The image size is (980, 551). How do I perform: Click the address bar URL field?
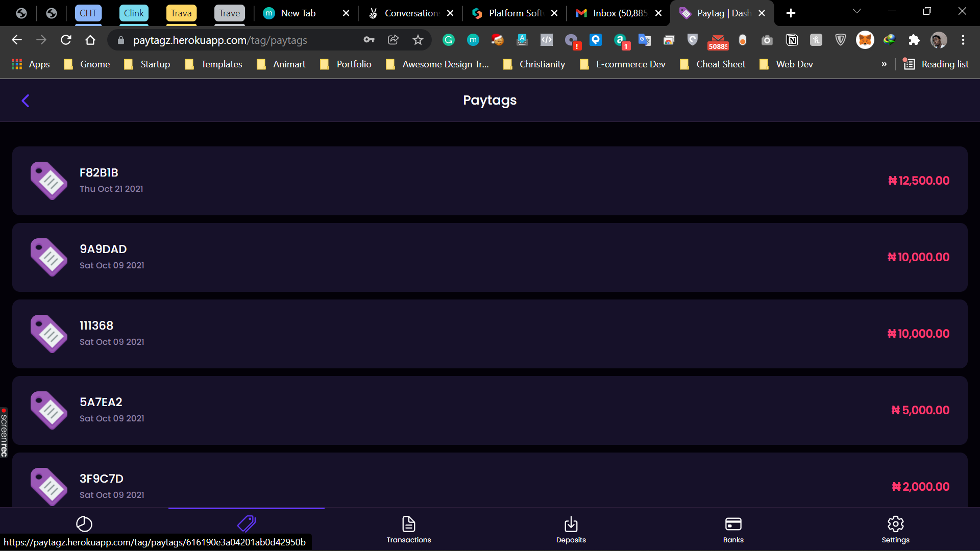(x=245, y=40)
